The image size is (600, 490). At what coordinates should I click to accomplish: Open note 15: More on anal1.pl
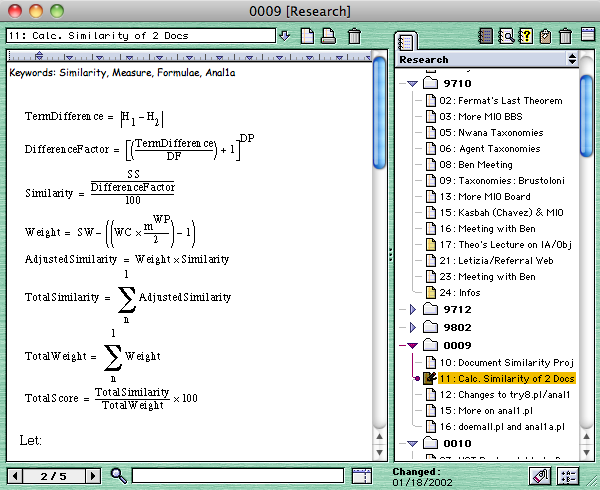pyautogui.click(x=486, y=411)
